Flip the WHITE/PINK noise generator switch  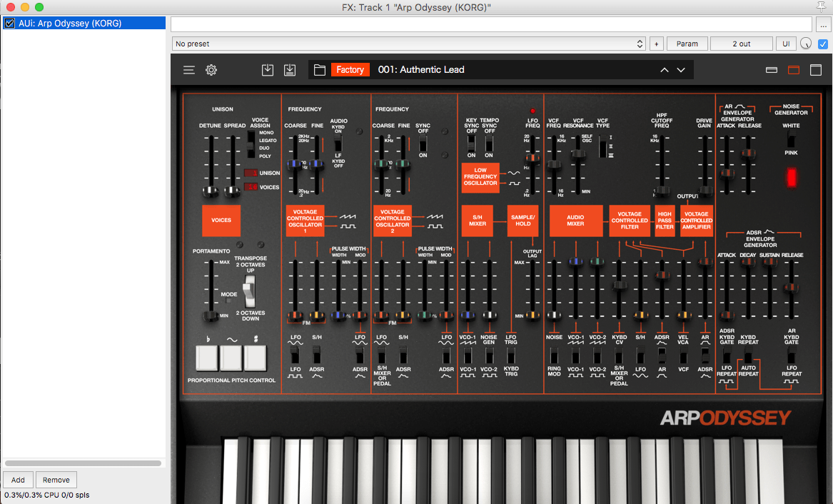click(791, 140)
